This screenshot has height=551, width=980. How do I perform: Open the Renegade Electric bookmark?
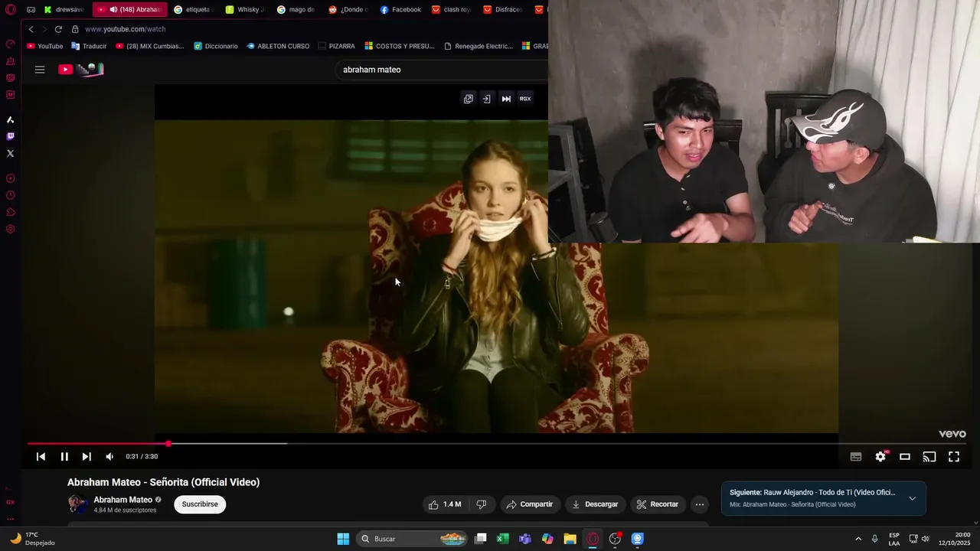[479, 46]
